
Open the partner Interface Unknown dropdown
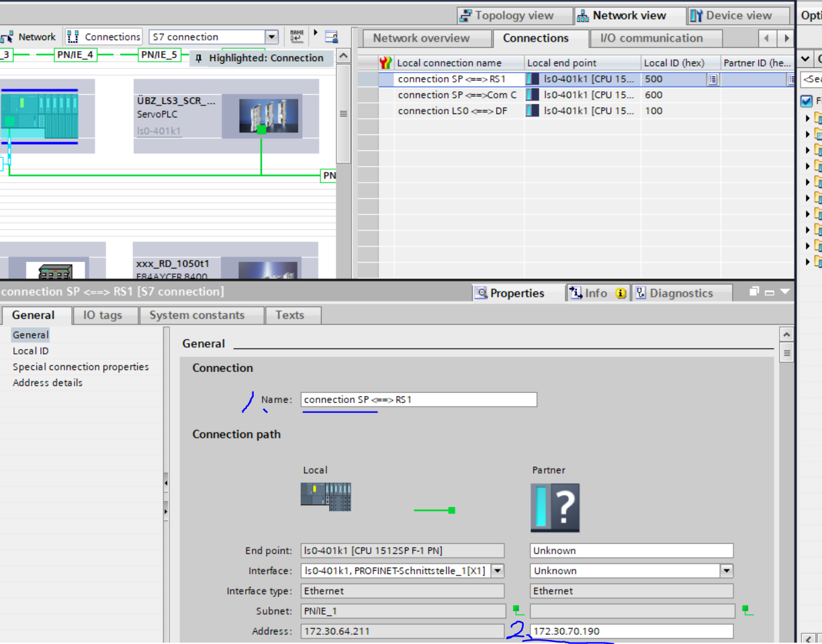[726, 571]
